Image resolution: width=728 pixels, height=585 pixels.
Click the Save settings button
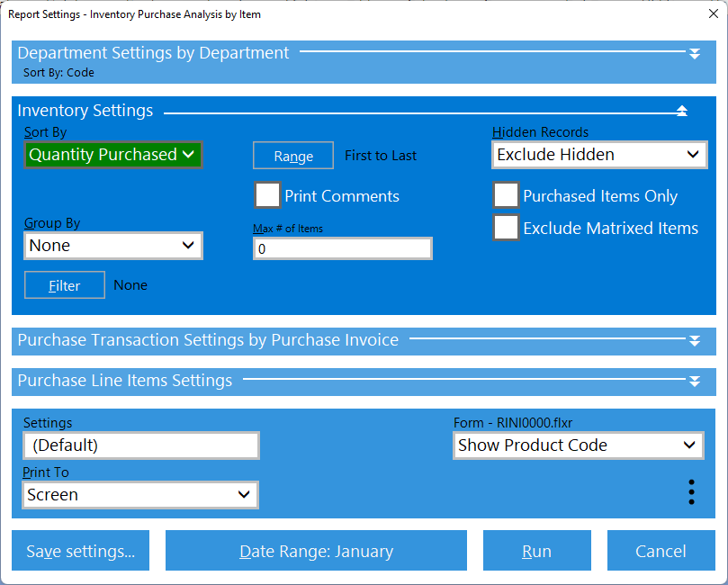pyautogui.click(x=81, y=551)
